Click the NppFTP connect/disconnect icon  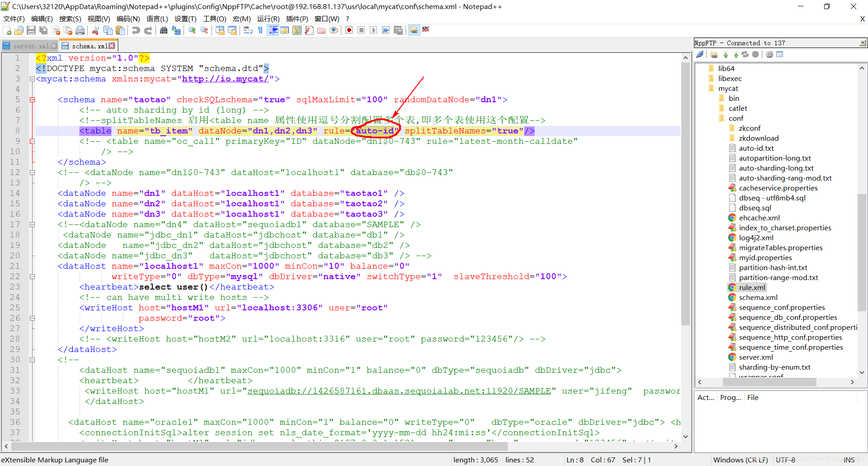pyautogui.click(x=700, y=55)
